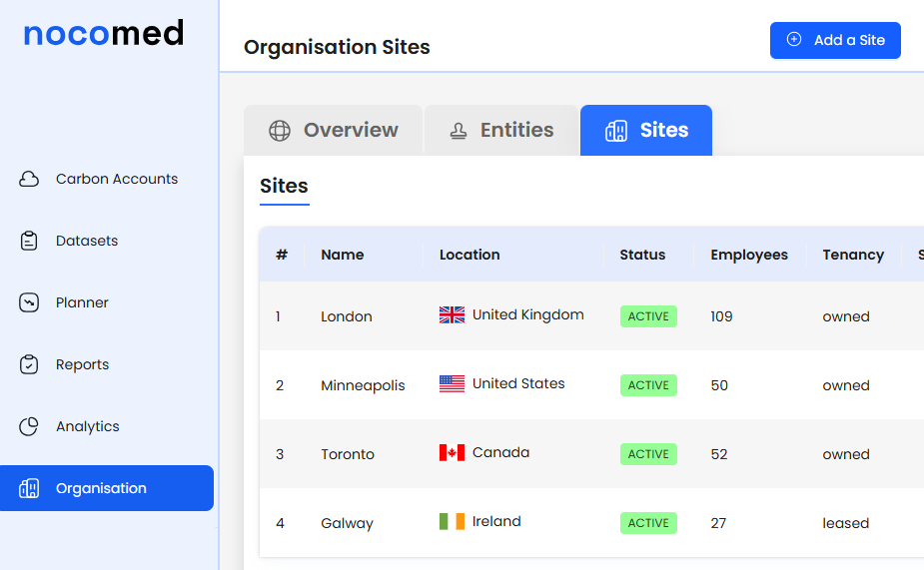Viewport: 924px width, 570px height.
Task: Click row number 4 in the table
Action: click(x=280, y=523)
